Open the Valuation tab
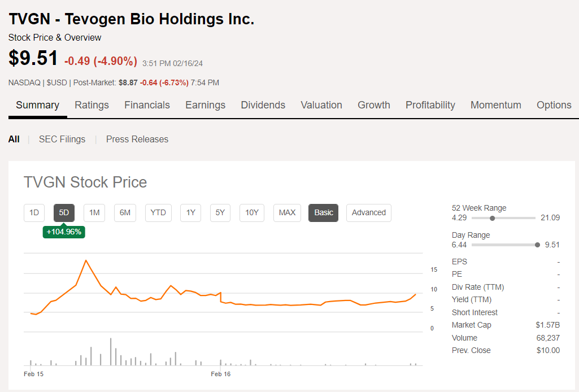The image size is (579, 392). 321,105
